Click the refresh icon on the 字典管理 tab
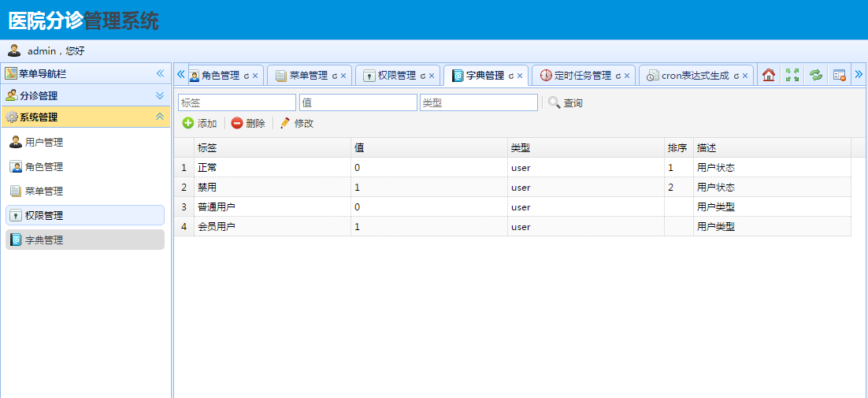 511,76
